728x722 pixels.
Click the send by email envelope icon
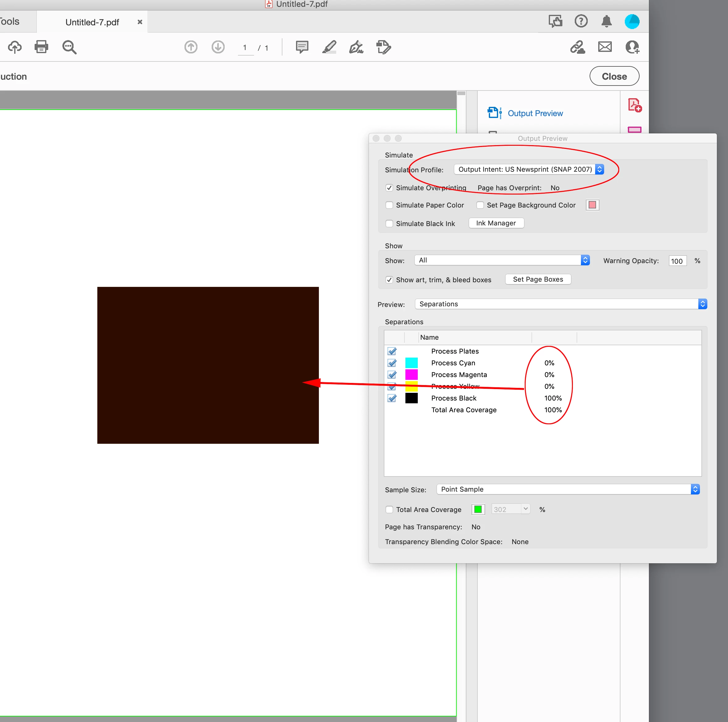tap(605, 47)
